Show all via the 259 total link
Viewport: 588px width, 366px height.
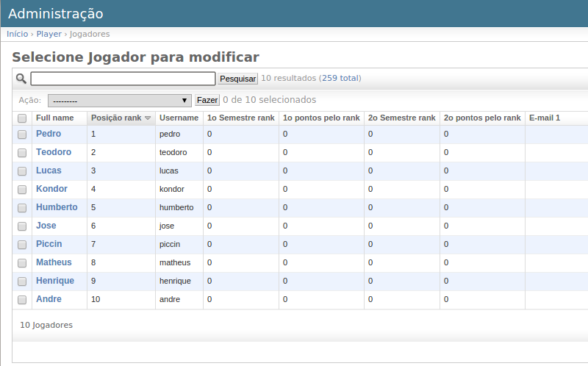[340, 78]
